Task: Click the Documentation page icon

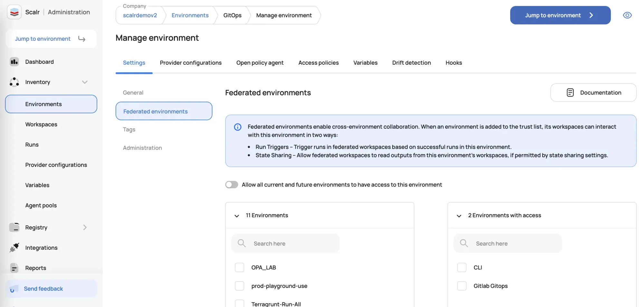Action: pos(570,93)
